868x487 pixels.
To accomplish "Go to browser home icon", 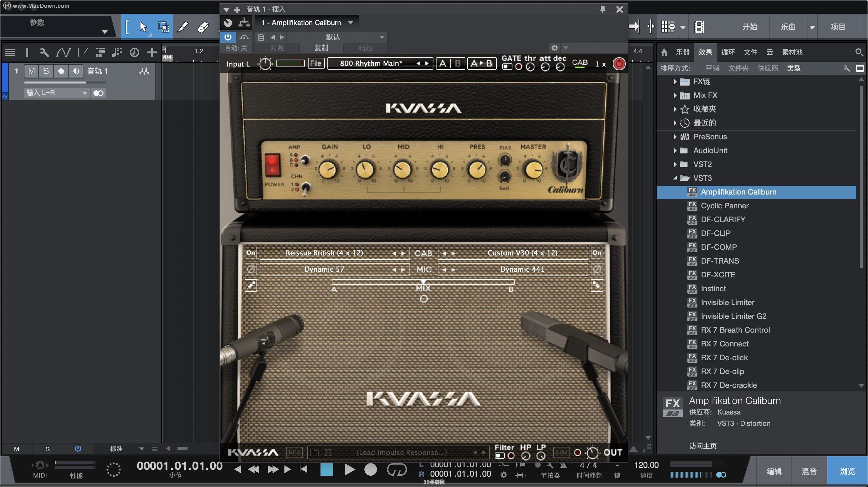I will [x=664, y=52].
